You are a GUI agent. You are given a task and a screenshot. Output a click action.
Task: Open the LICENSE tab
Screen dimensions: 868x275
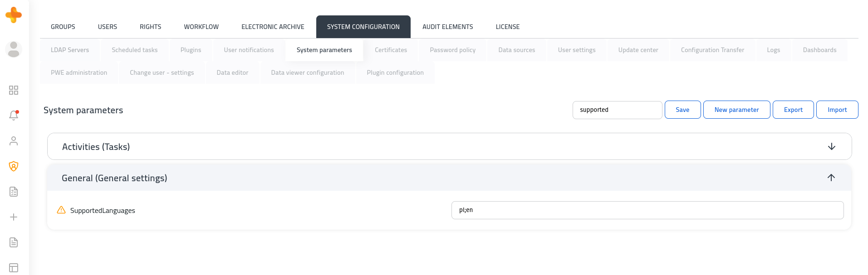point(508,27)
